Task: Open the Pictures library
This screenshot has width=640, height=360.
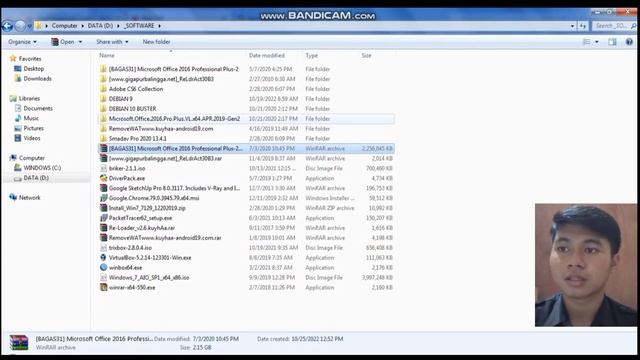Action: tap(33, 128)
